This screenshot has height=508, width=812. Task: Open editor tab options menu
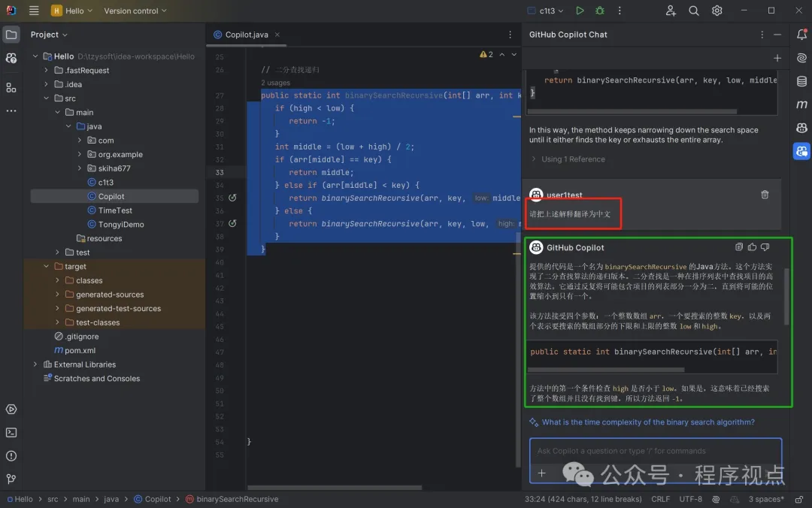[510, 35]
